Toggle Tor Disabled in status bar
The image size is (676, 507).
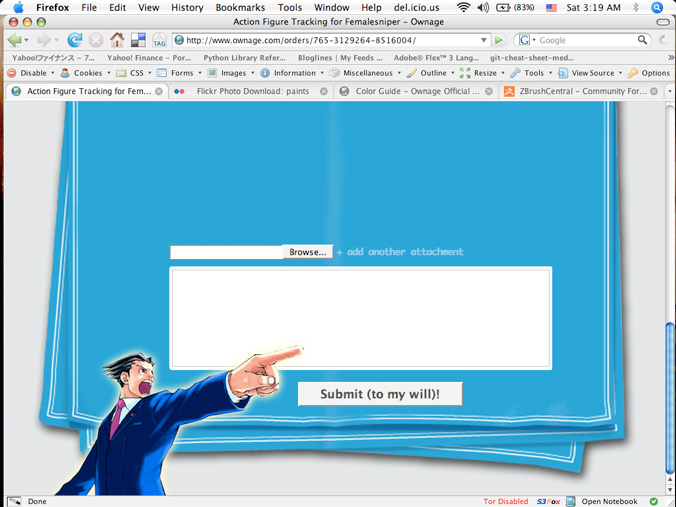tap(505, 501)
